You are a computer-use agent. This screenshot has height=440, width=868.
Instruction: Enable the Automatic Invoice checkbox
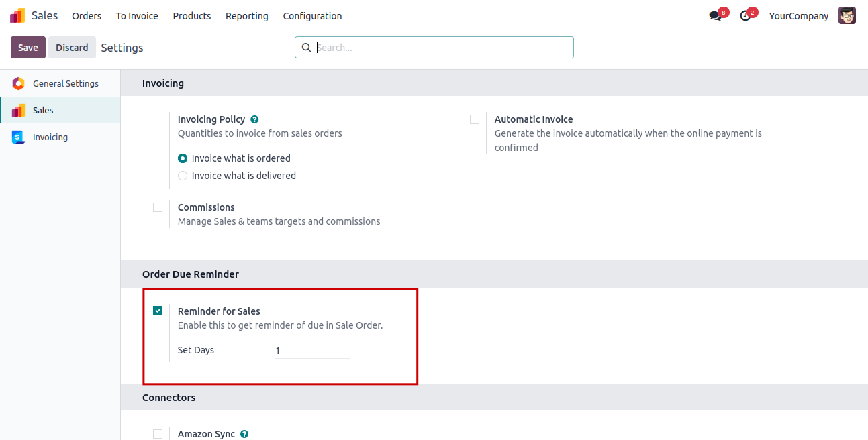tap(475, 119)
